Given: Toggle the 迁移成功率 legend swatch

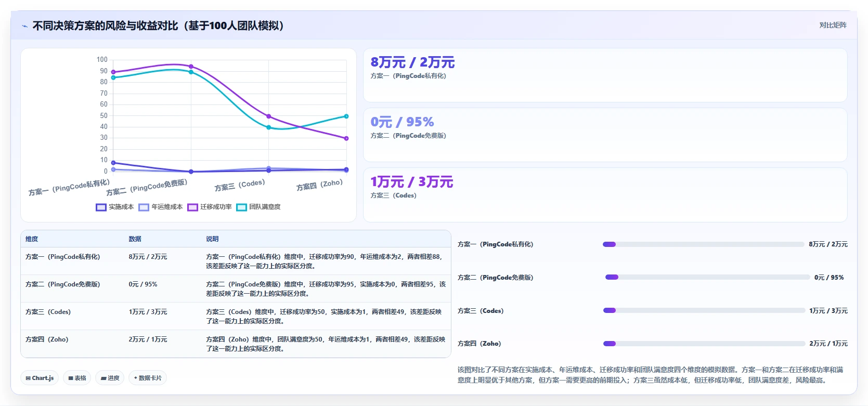Looking at the screenshot, I should pyautogui.click(x=192, y=207).
